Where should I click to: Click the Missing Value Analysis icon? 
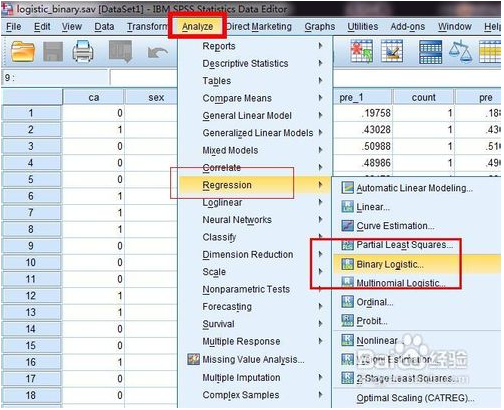pos(194,359)
